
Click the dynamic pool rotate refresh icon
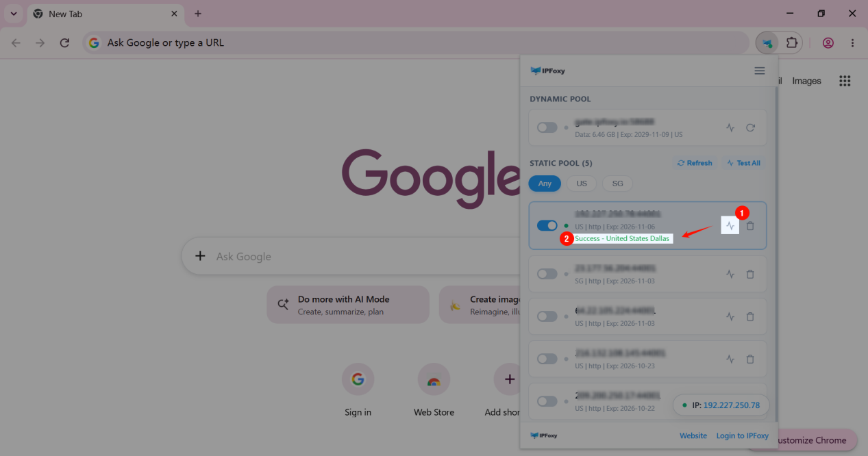click(750, 127)
